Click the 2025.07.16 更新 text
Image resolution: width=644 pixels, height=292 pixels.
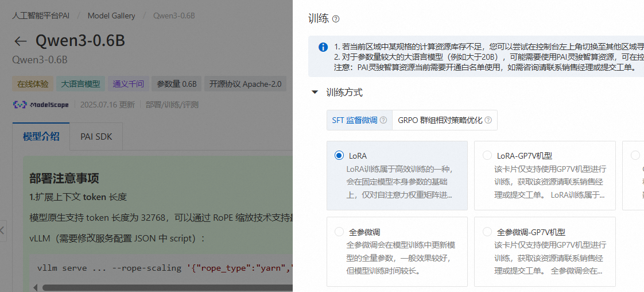click(x=107, y=105)
